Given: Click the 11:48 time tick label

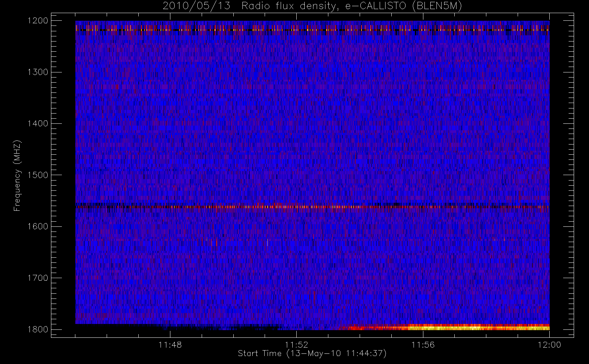Looking at the screenshot, I should pos(170,345).
